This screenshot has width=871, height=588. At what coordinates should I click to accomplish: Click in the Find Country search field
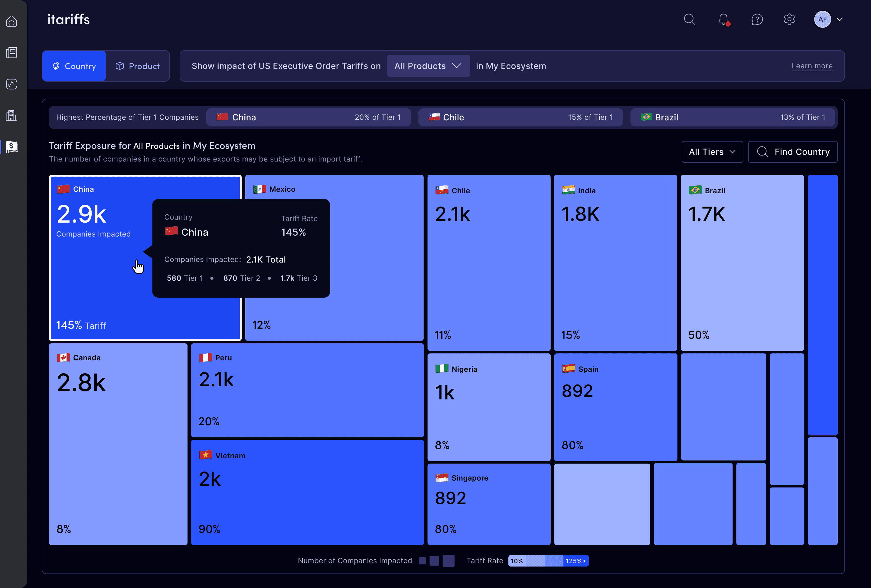pos(793,152)
